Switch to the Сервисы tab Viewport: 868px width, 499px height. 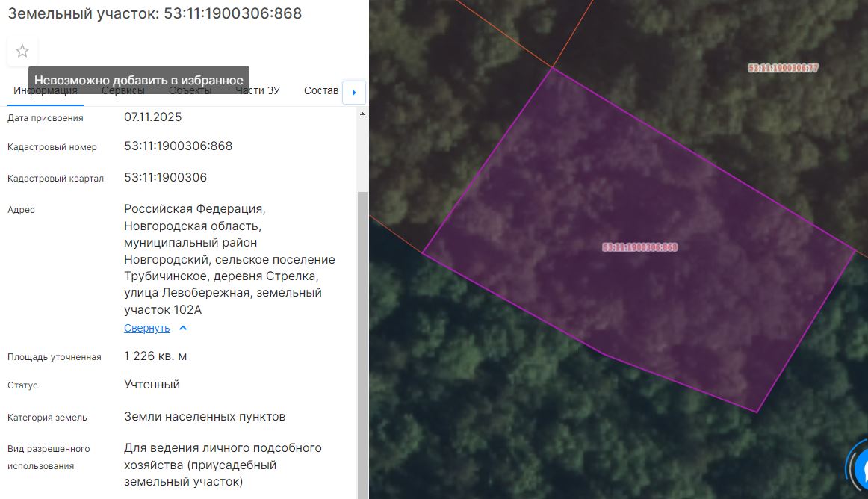coord(123,91)
